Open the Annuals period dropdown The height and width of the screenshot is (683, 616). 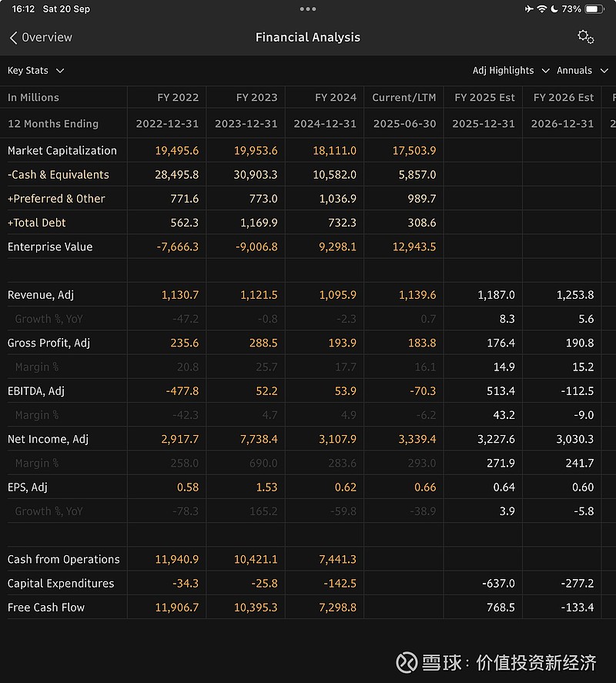pos(581,71)
